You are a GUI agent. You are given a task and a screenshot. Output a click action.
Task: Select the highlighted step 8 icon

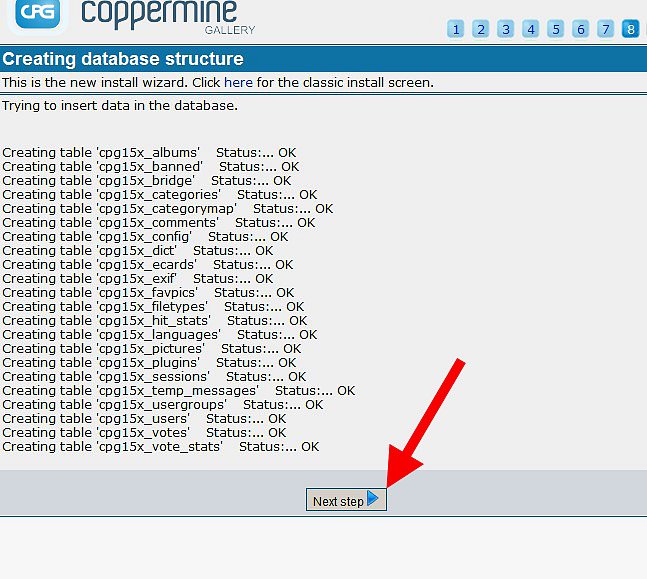[630, 29]
